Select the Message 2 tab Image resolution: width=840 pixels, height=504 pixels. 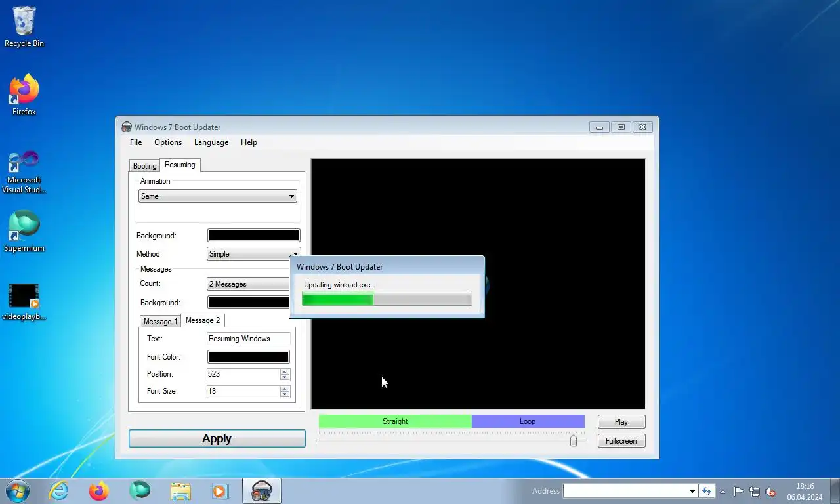tap(203, 320)
